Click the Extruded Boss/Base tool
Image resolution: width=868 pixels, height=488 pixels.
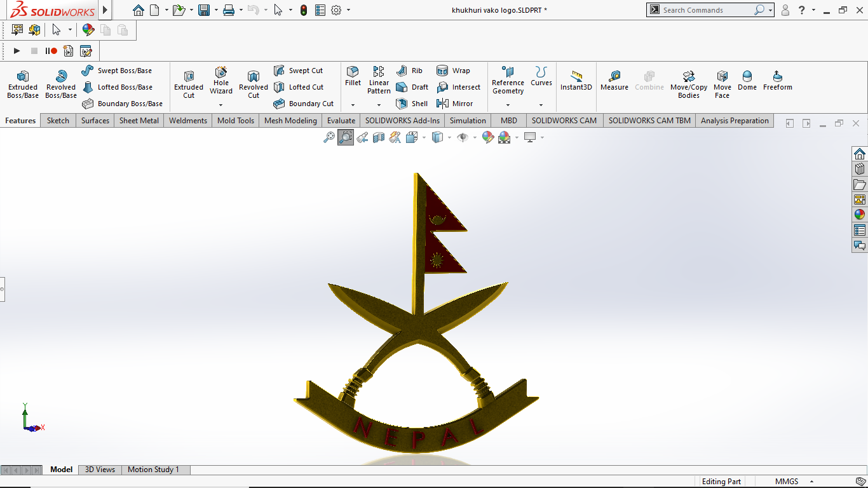click(23, 85)
